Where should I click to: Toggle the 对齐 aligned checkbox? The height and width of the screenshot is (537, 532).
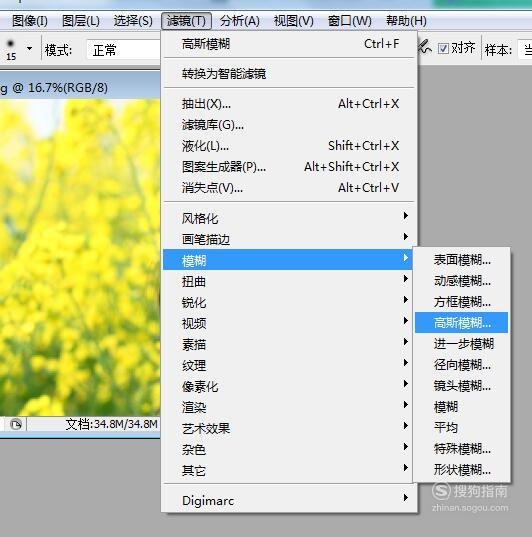(x=443, y=49)
